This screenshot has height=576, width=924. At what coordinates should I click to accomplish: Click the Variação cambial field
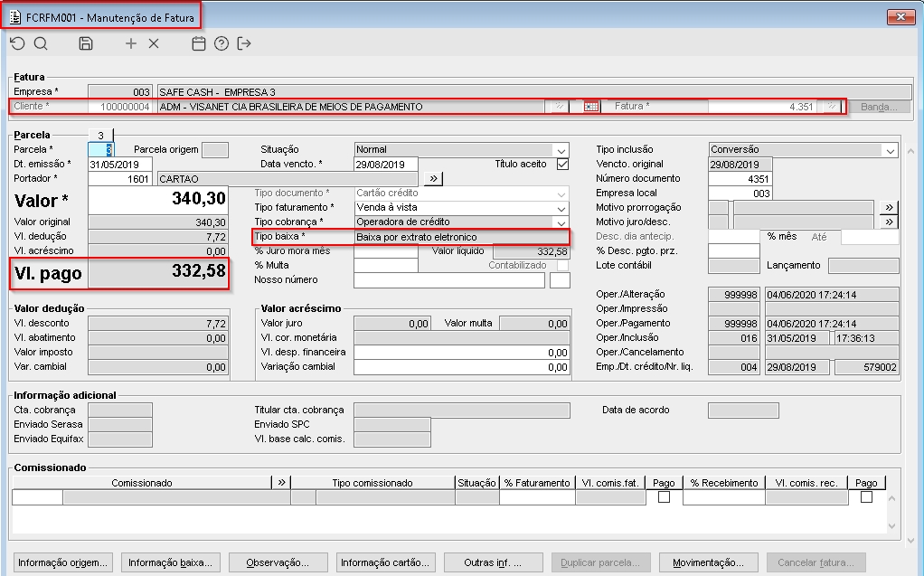[x=461, y=367]
